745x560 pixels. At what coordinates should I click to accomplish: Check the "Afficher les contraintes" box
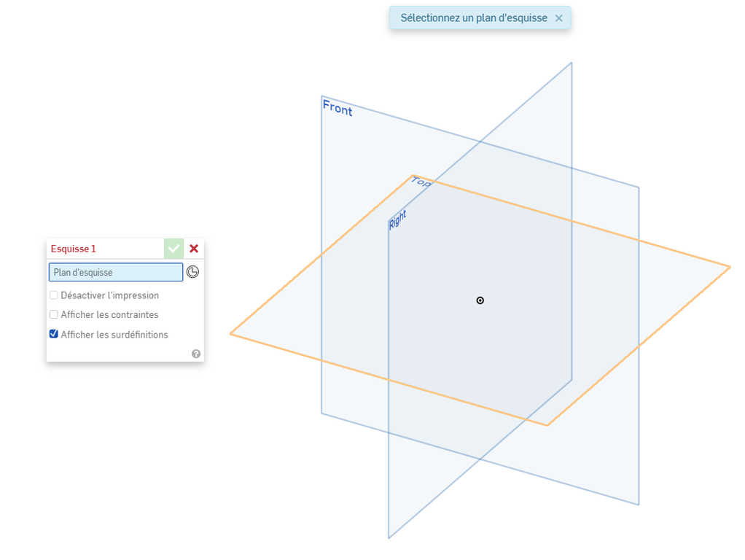(x=54, y=314)
